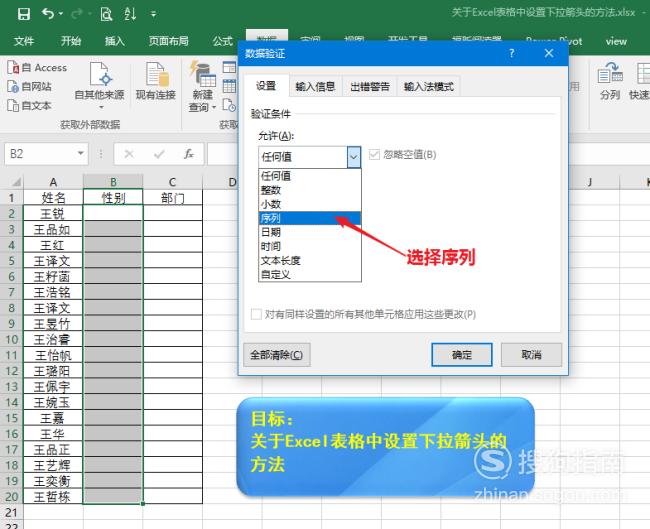
Task: Click cell containing 王艺辉
Action: (53, 466)
